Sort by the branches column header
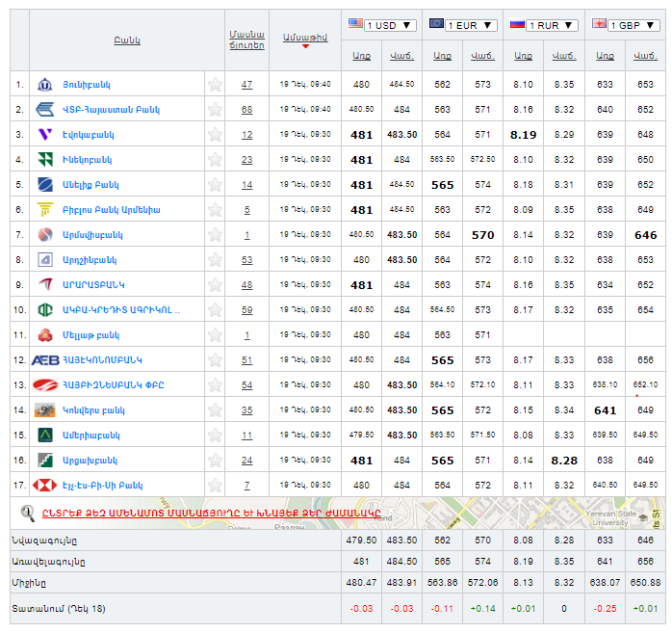 (246, 40)
